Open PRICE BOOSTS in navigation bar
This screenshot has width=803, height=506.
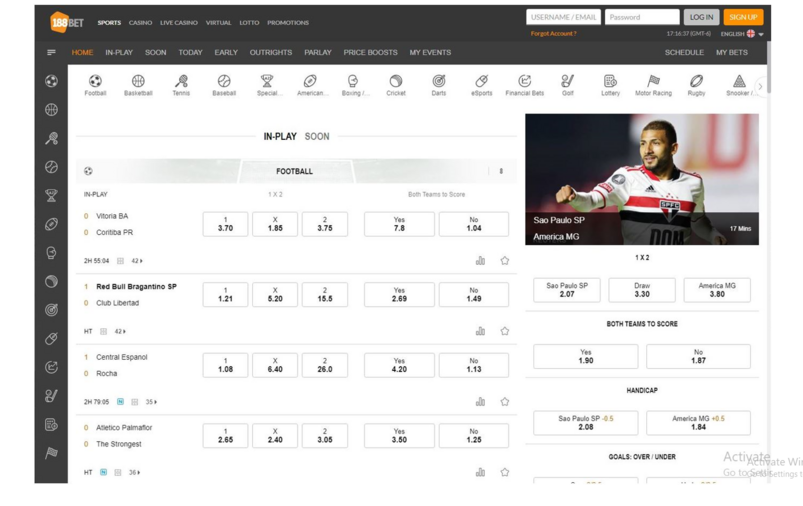point(370,53)
